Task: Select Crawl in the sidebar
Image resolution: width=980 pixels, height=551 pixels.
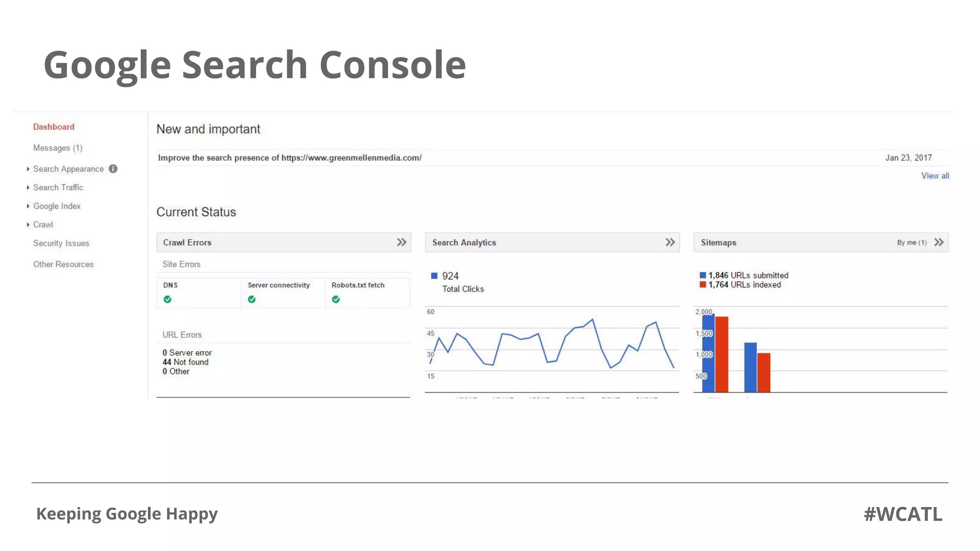Action: tap(43, 225)
